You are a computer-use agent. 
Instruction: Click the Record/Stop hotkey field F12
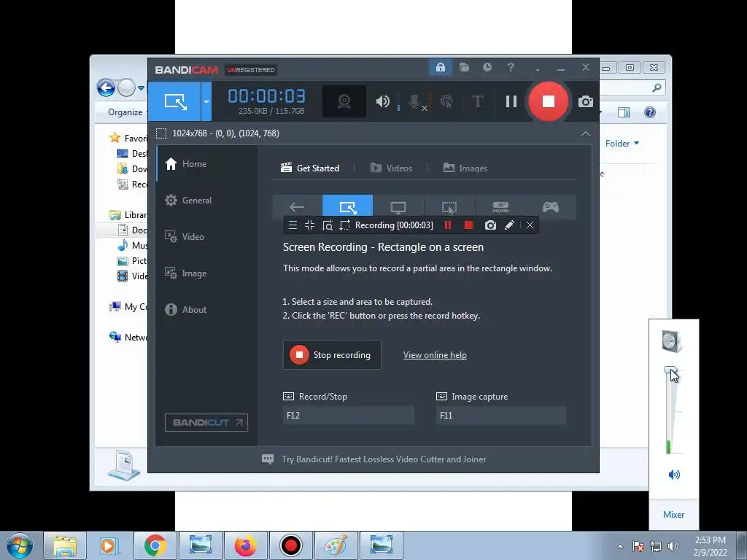[348, 415]
